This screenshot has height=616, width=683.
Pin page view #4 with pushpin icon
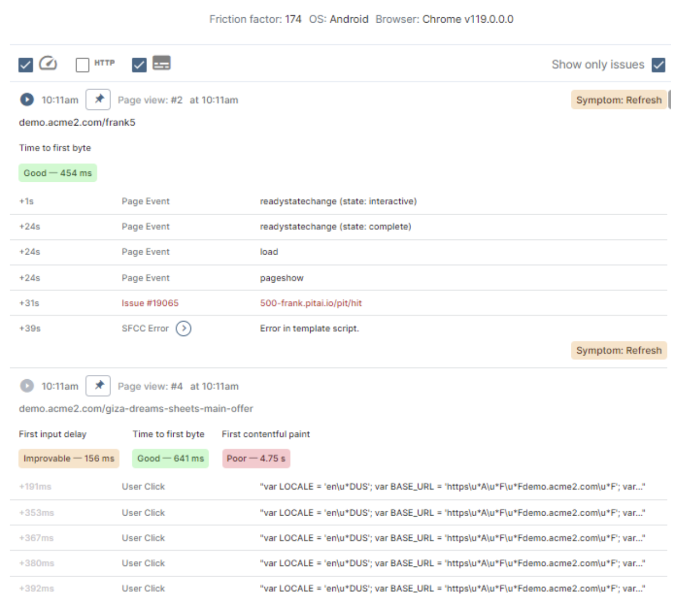98,386
